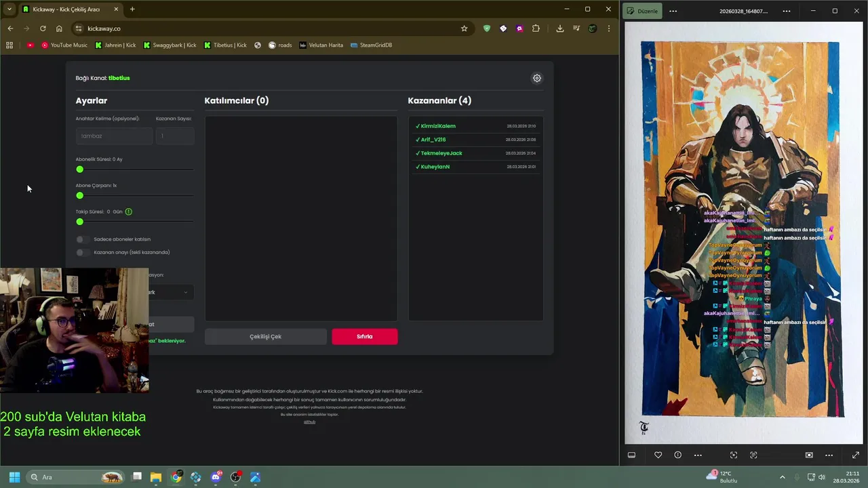This screenshot has height=488, width=868.
Task: Open the tab search chevron in Chrome
Action: [x=9, y=9]
